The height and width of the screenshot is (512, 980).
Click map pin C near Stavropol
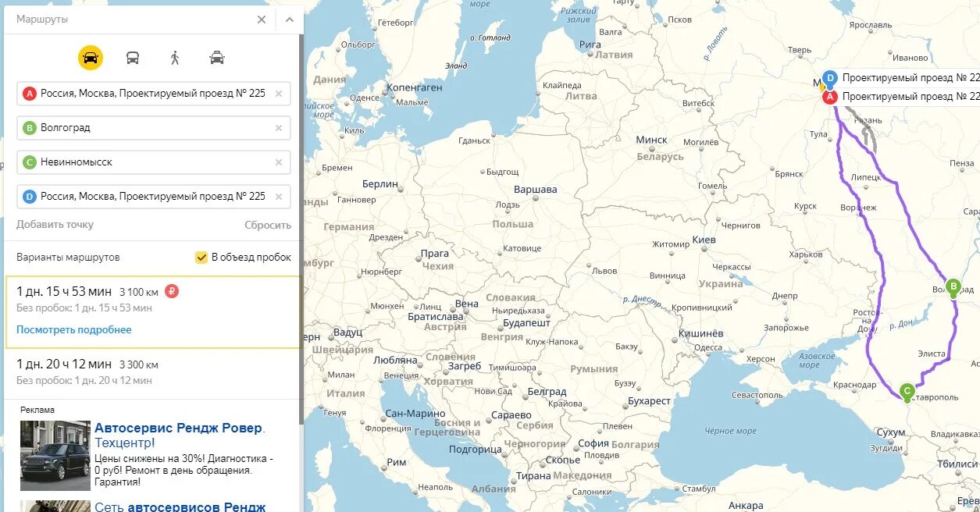point(907,391)
